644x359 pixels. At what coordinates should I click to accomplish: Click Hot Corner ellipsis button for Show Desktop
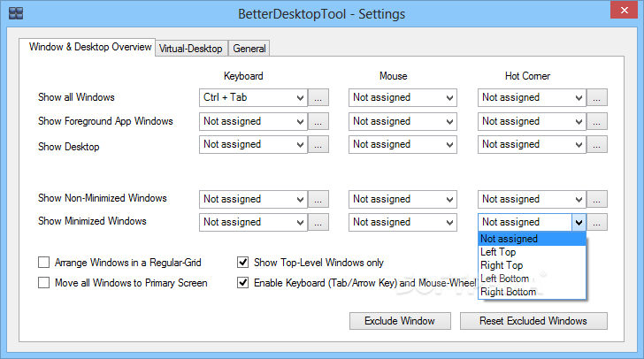597,145
